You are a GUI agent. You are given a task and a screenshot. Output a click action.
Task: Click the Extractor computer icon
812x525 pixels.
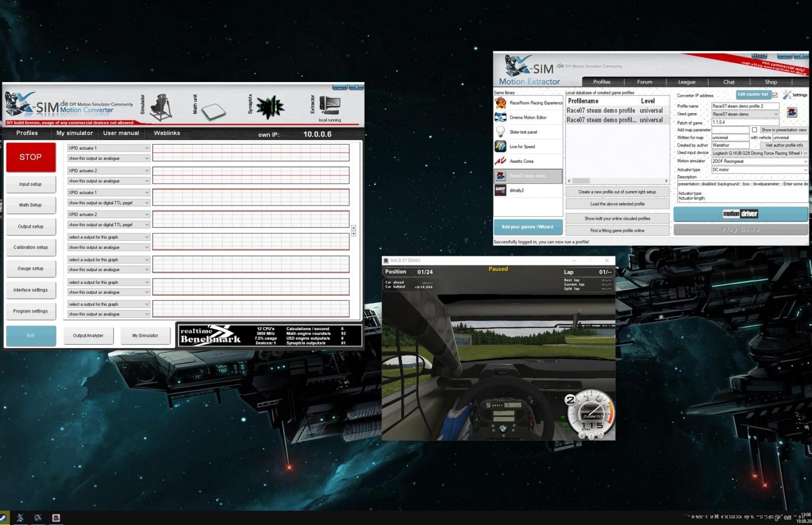[x=330, y=106]
